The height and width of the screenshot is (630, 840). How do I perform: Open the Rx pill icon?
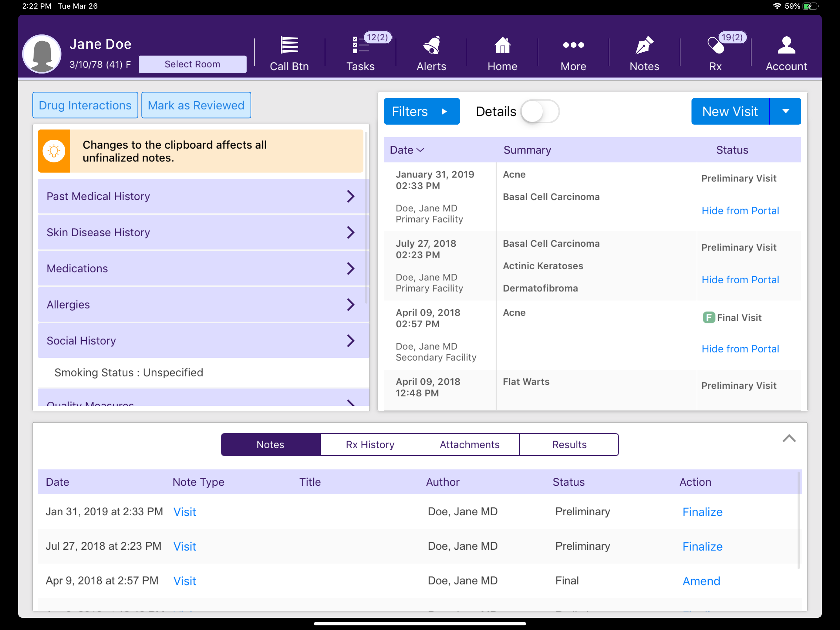(x=715, y=45)
